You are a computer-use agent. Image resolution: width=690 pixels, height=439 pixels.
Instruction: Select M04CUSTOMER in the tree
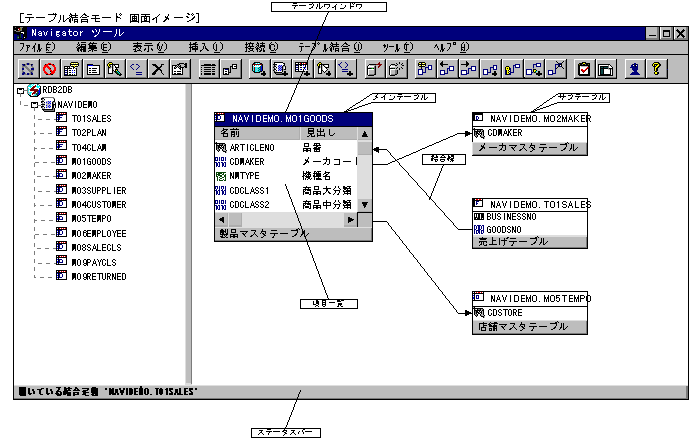click(x=98, y=204)
